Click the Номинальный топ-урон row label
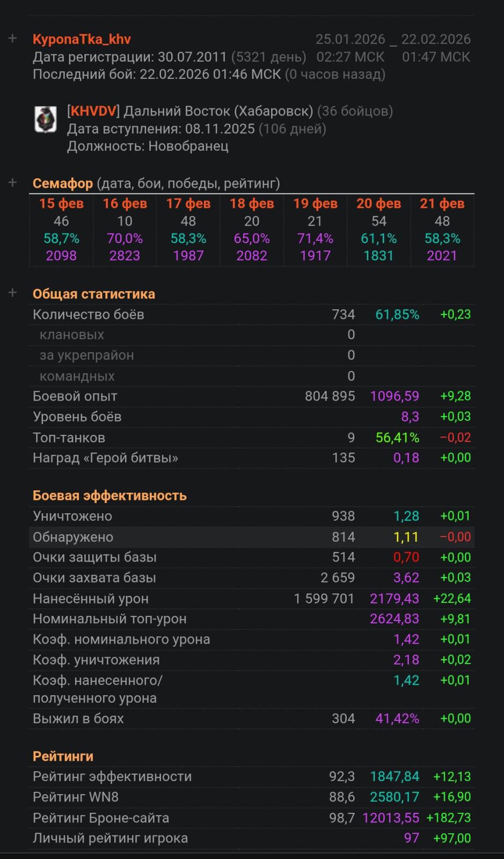 109,619
